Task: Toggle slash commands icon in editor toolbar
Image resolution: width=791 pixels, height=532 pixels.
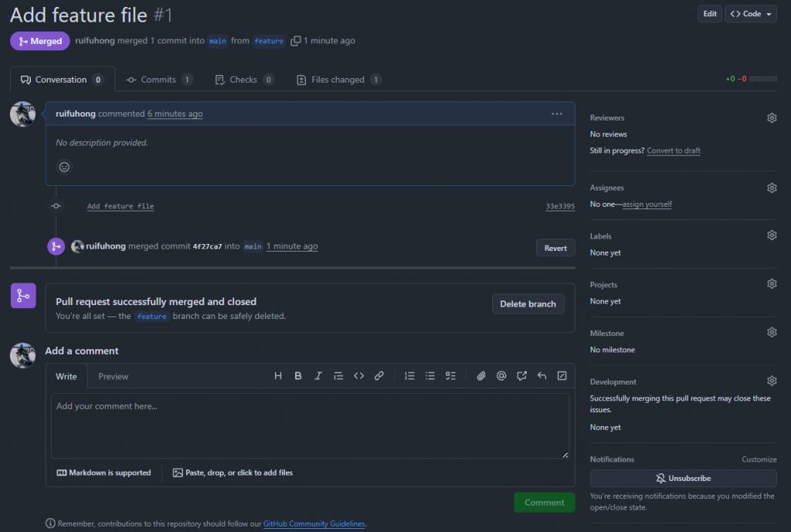Action: tap(562, 376)
